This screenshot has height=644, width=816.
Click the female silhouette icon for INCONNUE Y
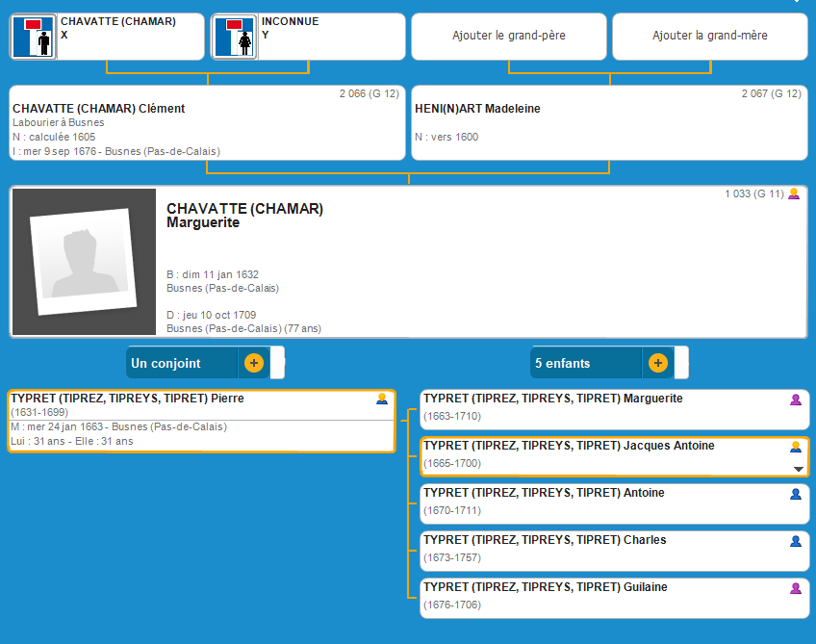[234, 37]
